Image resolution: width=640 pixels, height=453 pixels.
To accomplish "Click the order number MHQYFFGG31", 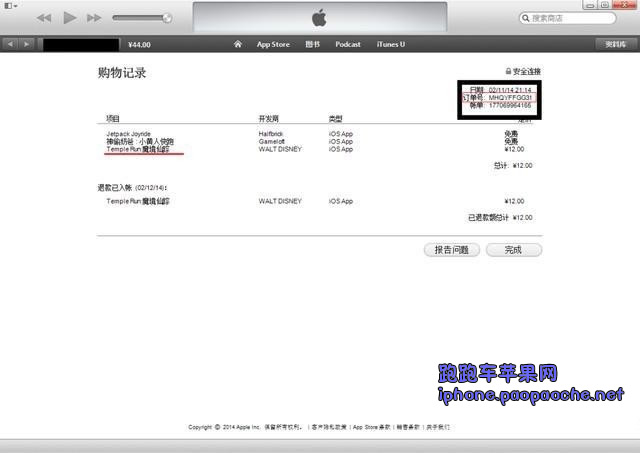I will [x=510, y=98].
